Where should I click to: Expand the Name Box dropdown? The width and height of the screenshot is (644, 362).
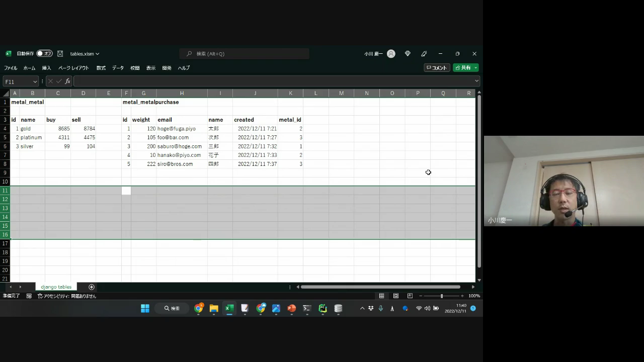click(35, 81)
